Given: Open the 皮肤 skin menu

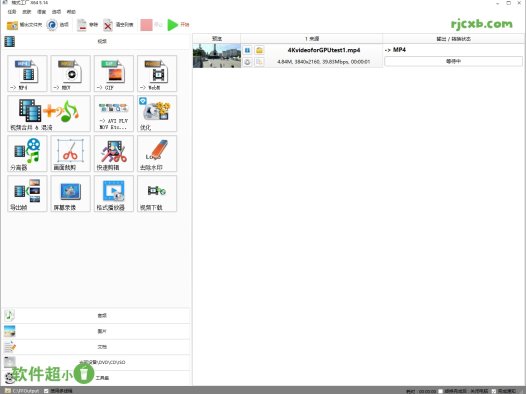Looking at the screenshot, I should pyautogui.click(x=27, y=12).
